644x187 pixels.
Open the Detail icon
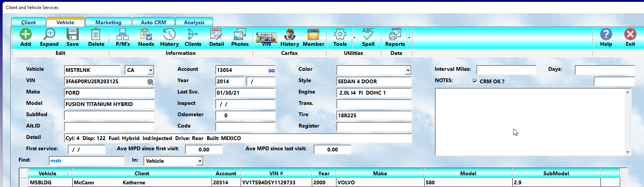click(x=216, y=34)
